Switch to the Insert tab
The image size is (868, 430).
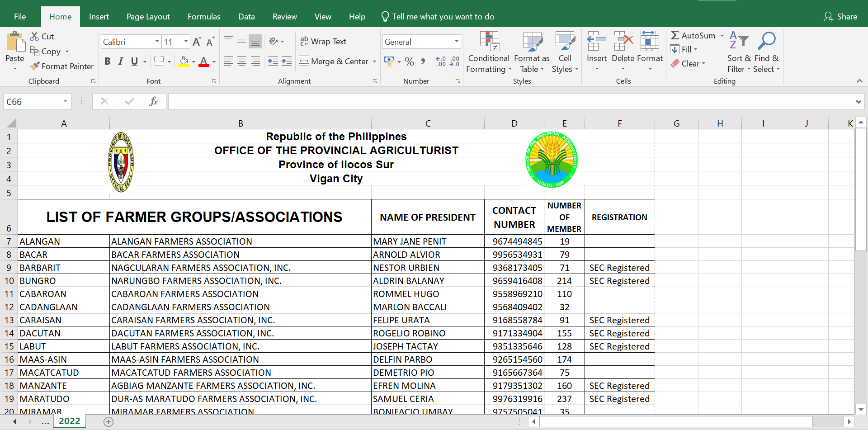[x=99, y=17]
